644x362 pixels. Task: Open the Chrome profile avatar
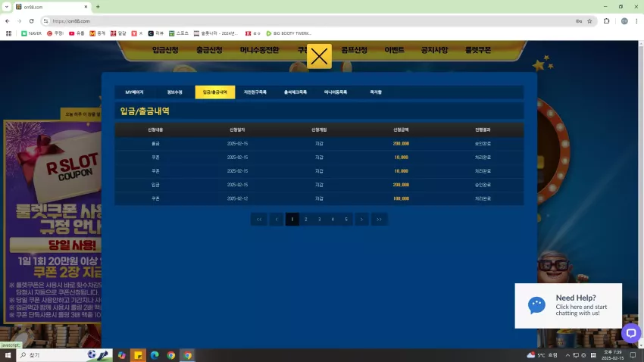[624, 21]
